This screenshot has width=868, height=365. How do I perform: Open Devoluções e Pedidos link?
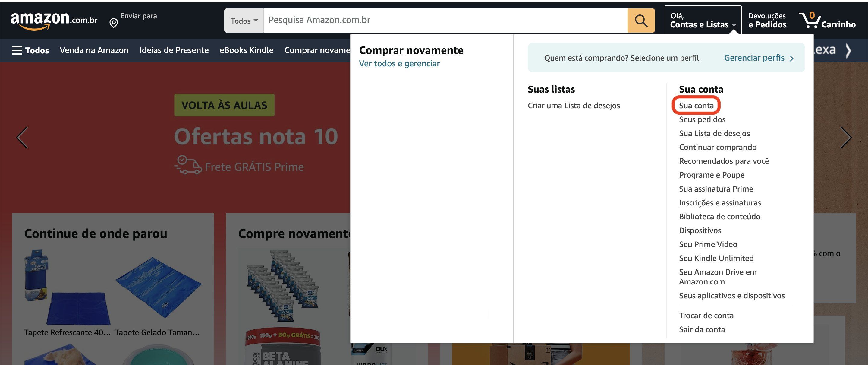[767, 20]
